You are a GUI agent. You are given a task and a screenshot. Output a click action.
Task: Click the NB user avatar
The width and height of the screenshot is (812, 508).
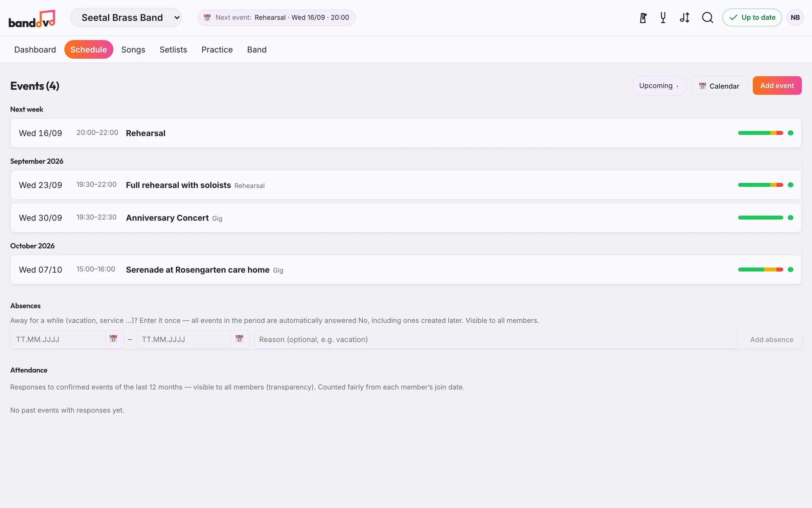coord(795,18)
